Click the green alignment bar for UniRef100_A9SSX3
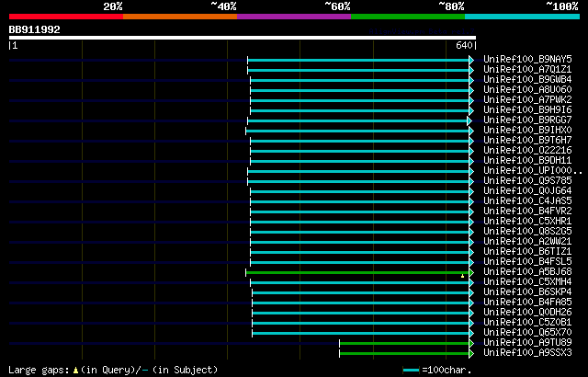Image resolution: width=588 pixels, height=377 pixels. 404,354
